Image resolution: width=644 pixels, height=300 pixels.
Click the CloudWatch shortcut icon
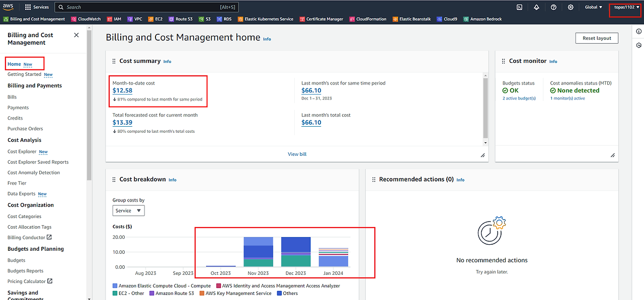coord(74,19)
